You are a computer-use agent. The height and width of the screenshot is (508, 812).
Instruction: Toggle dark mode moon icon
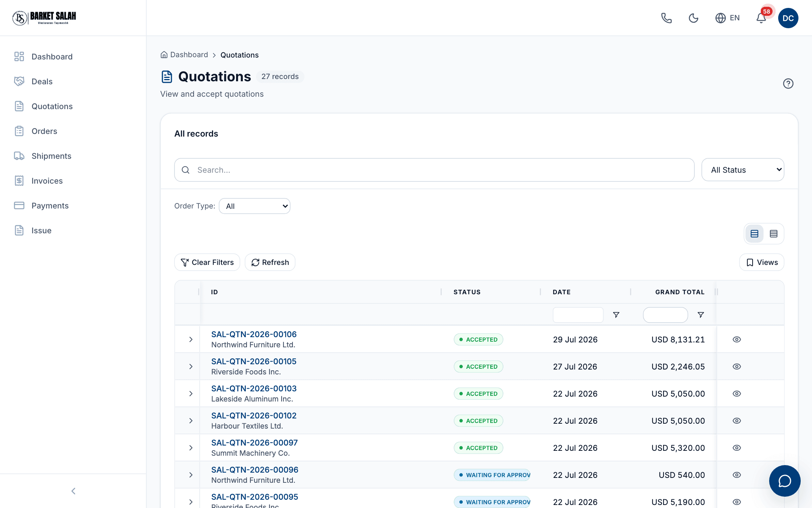pos(694,18)
